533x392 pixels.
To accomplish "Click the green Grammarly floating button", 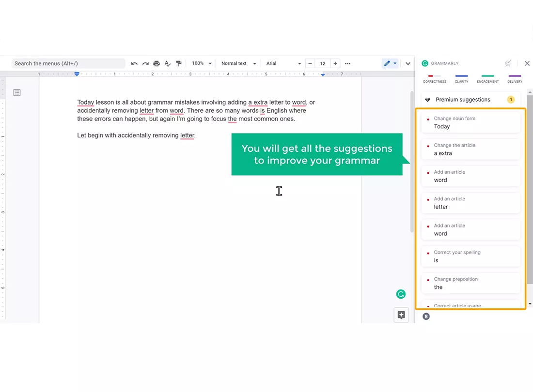I will point(401,294).
